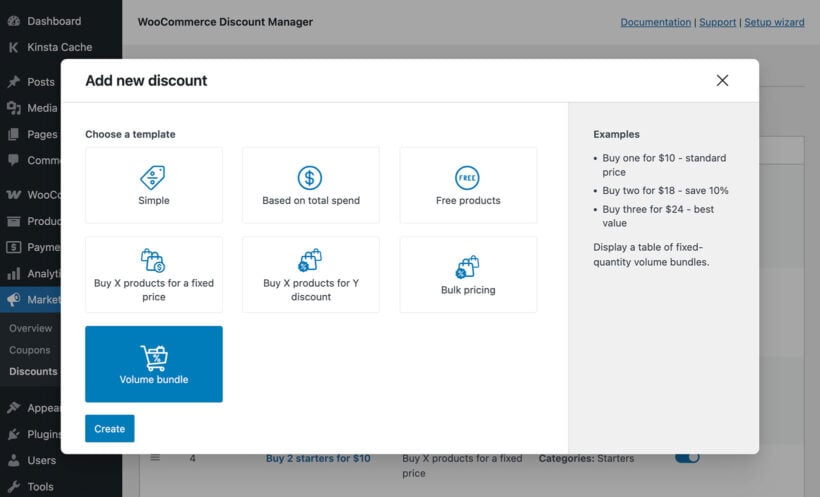Launch the Setup wizard link
The image size is (820, 497).
[774, 22]
